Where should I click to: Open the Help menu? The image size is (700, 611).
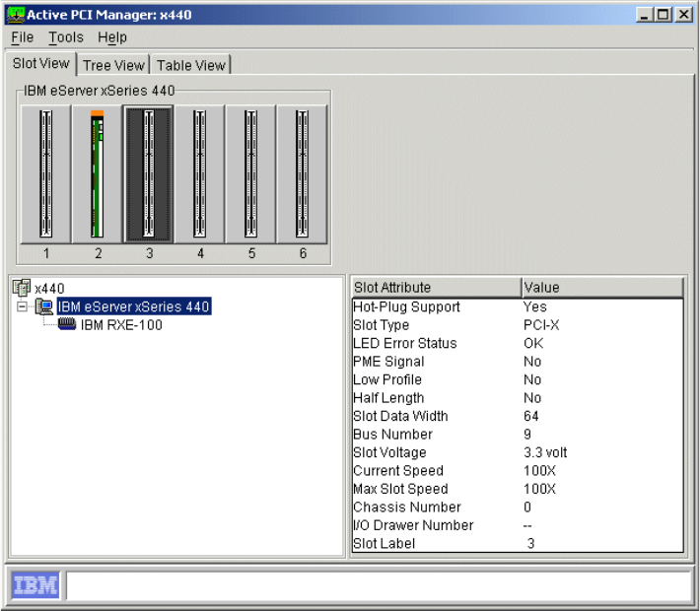coord(112,37)
